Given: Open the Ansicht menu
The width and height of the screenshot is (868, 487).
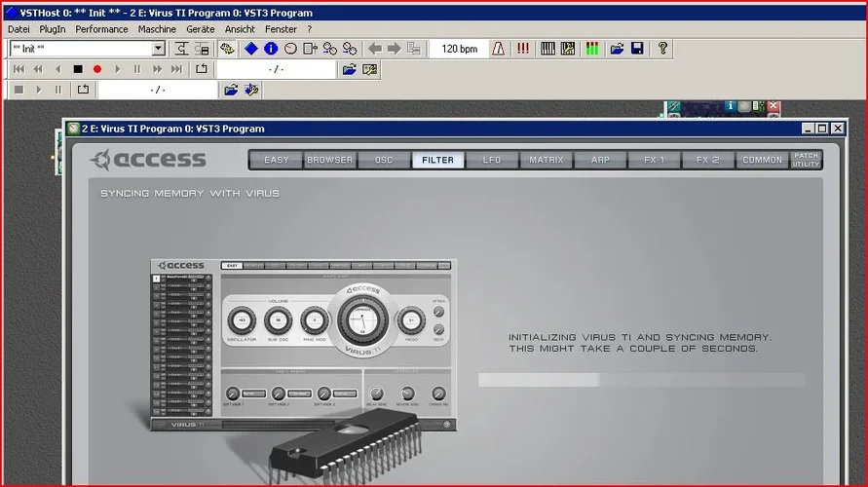Looking at the screenshot, I should click(x=240, y=29).
